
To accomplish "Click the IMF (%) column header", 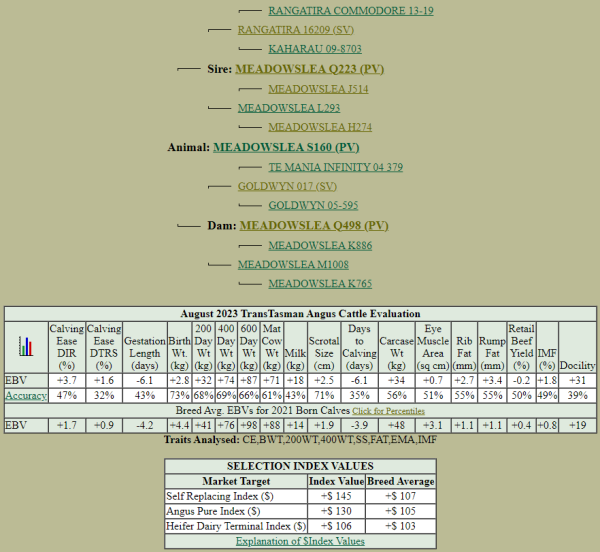I will pyautogui.click(x=547, y=347).
